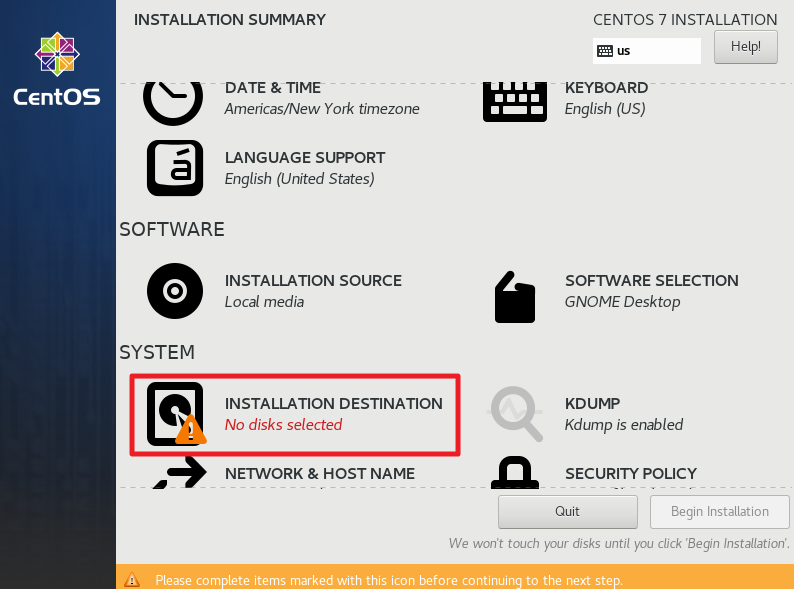Screen dimensions: 794x589
Task: Click 'Local media' status text
Action: click(264, 302)
